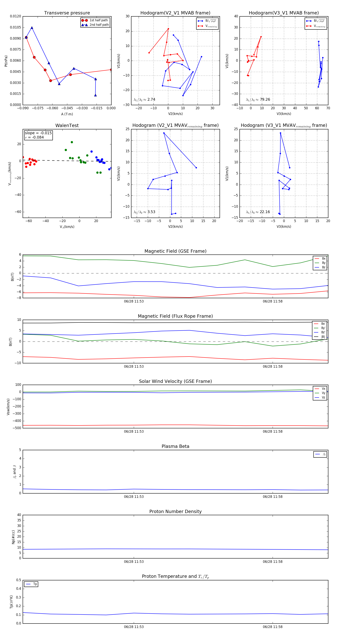This screenshot has height=644, width=351.
Task: Click the 'Bx' legend entry in GSE panel
Action: click(320, 259)
